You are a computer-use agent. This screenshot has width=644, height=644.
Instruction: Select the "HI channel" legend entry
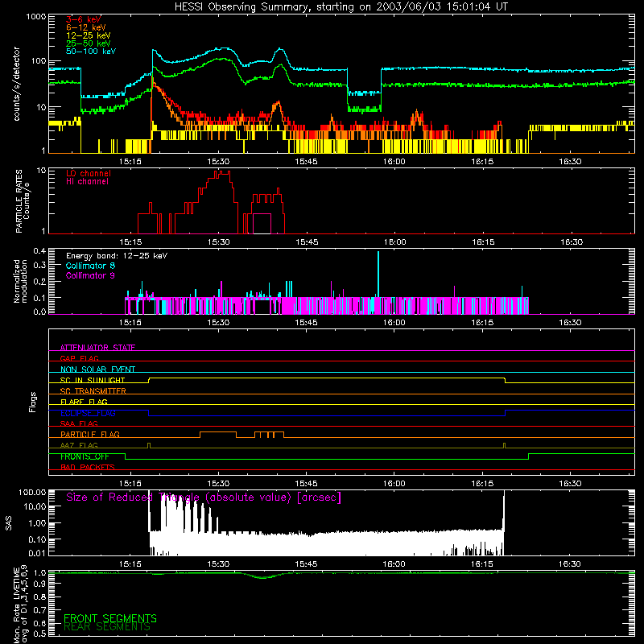[87, 181]
